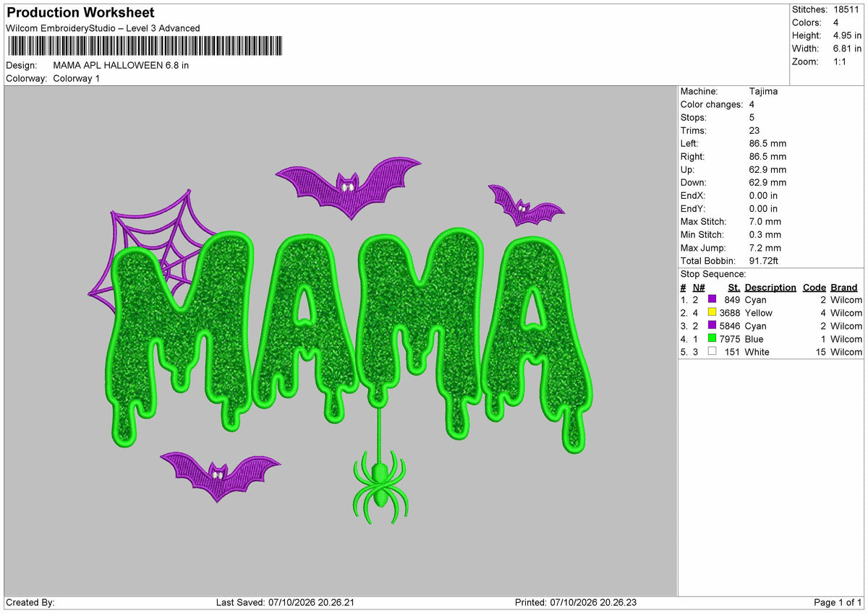This screenshot has width=868, height=613.
Task: Click 'Cyan' description in stop row 1
Action: click(x=755, y=300)
